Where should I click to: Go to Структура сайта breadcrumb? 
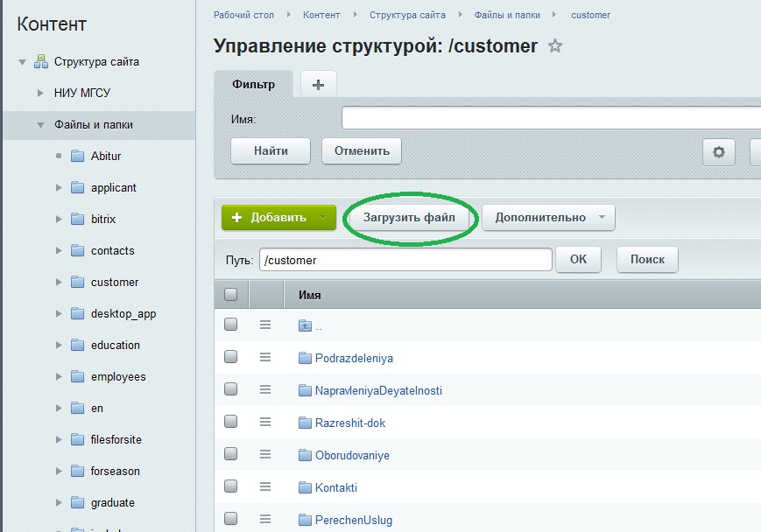[407, 15]
